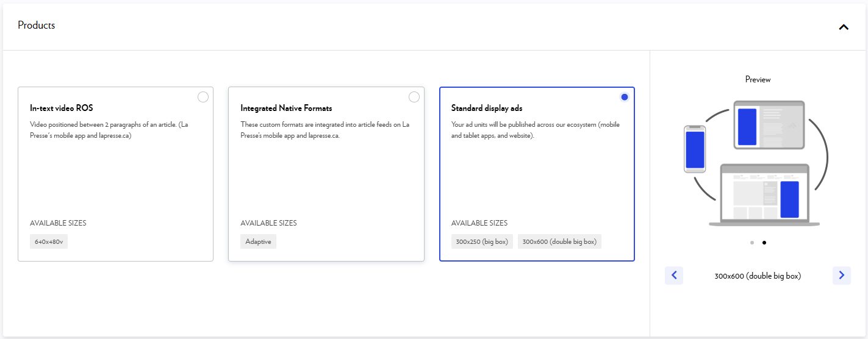Go to first preview pagination dot
The width and height of the screenshot is (868, 339).
[752, 243]
